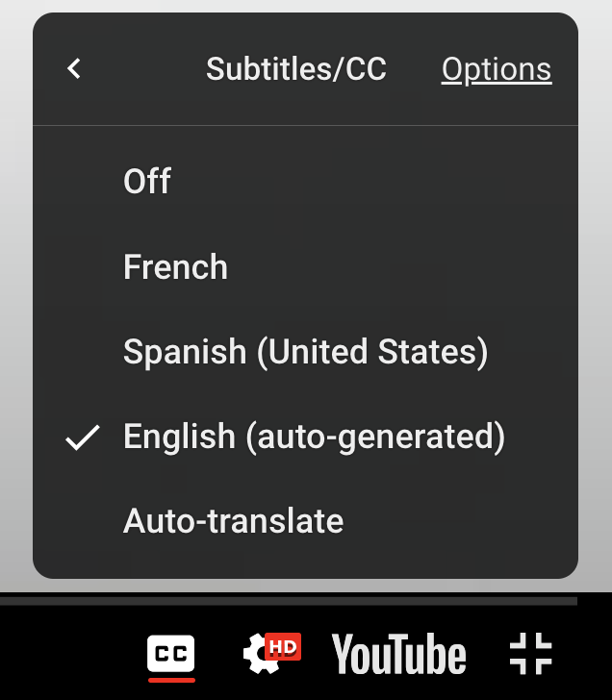Click the red underline beneath the CC icon
The width and height of the screenshot is (612, 700).
pos(171,680)
